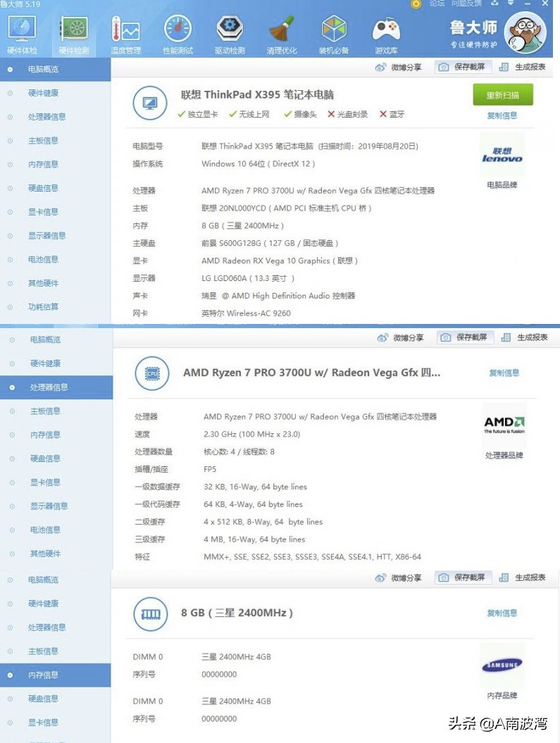560x743 pixels.
Task: Open 显示器信息 in the top sidebar
Action: click(56, 235)
